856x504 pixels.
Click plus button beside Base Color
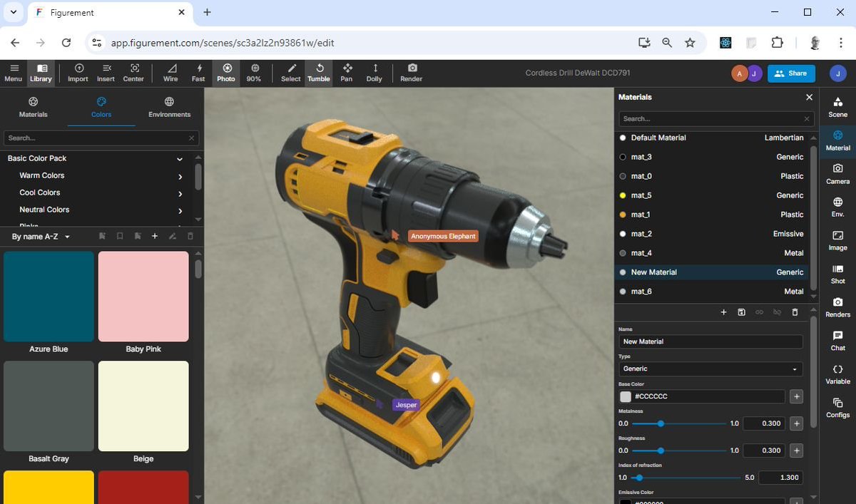[x=797, y=396]
